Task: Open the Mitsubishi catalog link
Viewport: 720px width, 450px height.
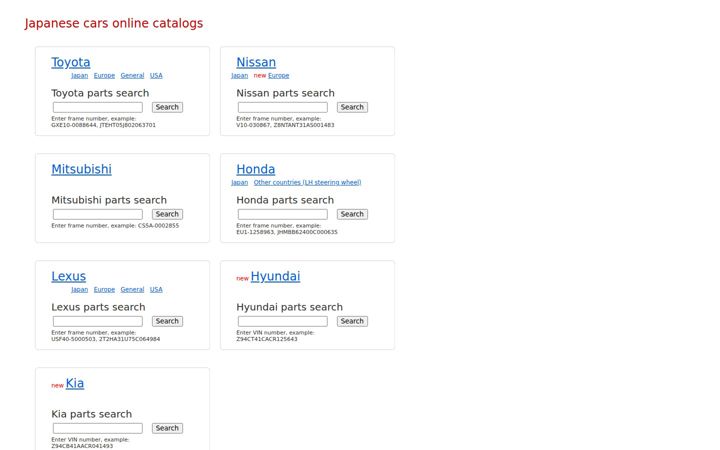Action: click(81, 169)
